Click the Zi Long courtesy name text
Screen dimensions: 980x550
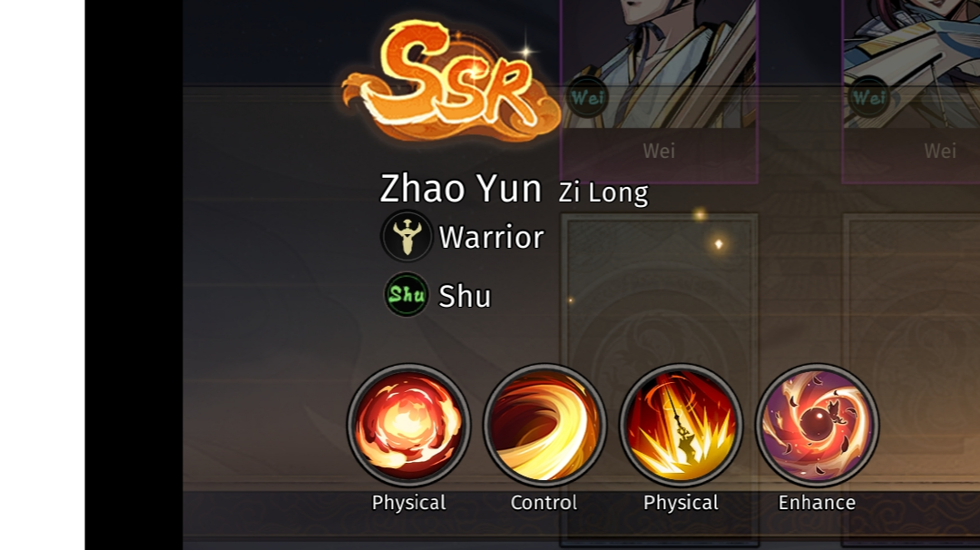point(603,192)
